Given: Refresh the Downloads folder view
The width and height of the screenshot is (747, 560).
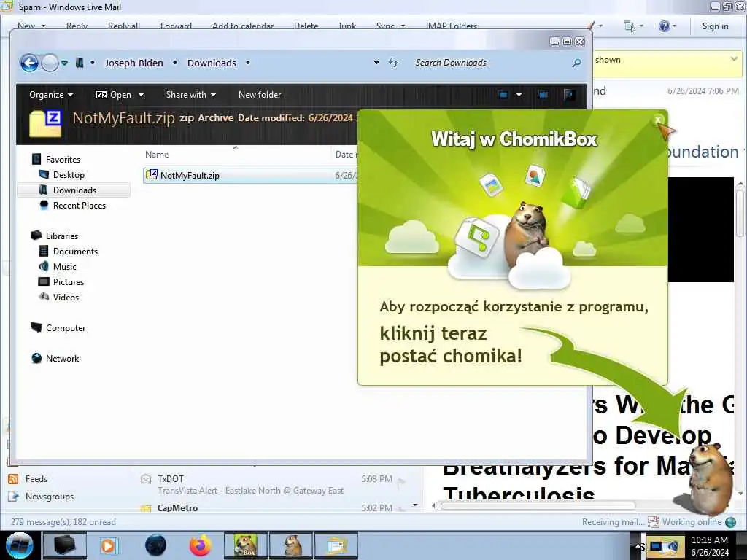Looking at the screenshot, I should point(393,63).
